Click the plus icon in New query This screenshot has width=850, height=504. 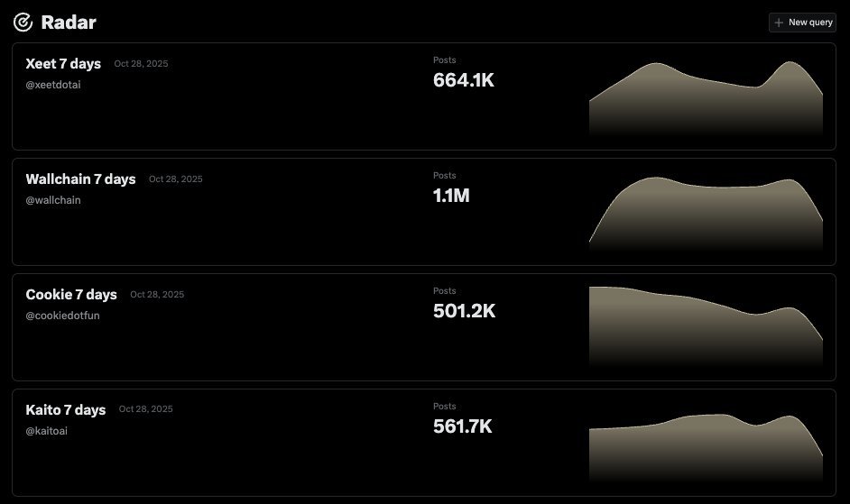coord(779,23)
